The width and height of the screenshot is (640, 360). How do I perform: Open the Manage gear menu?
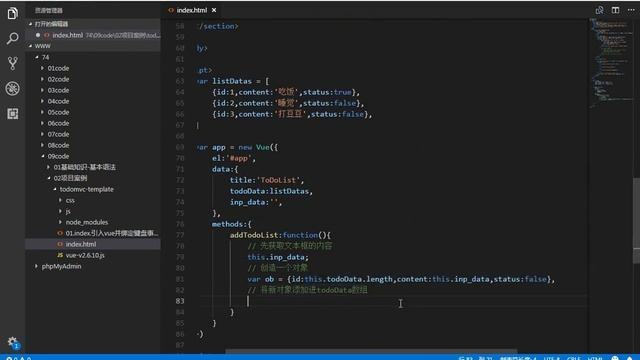click(x=13, y=342)
